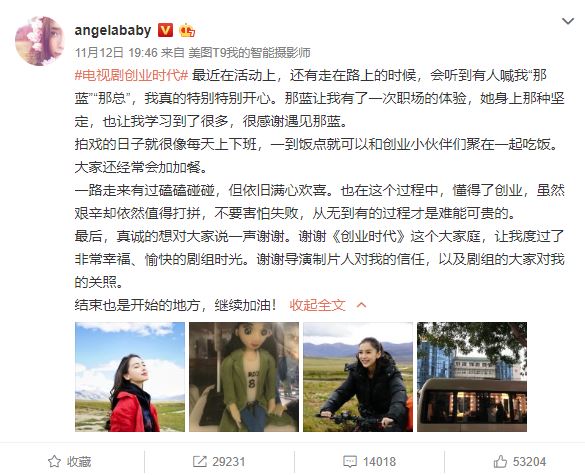This screenshot has height=475, width=585.
Task: Collapse the post with 收起全文
Action: coord(317,305)
